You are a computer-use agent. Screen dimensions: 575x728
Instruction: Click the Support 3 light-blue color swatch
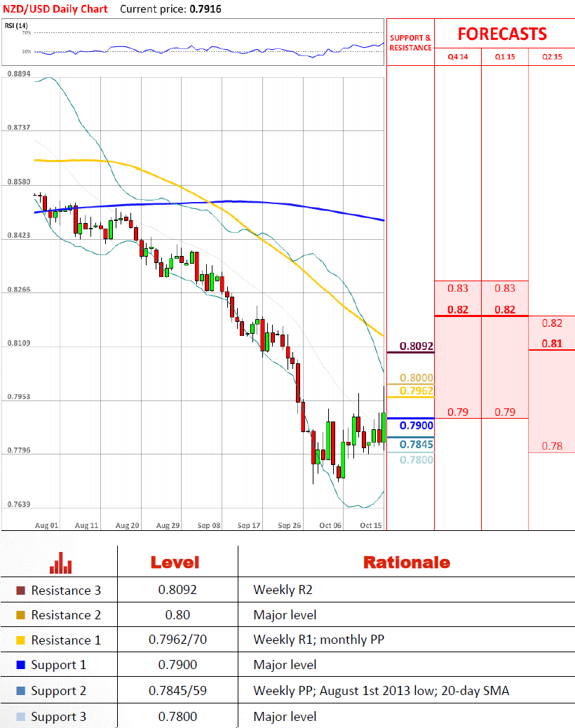pyautogui.click(x=20, y=717)
